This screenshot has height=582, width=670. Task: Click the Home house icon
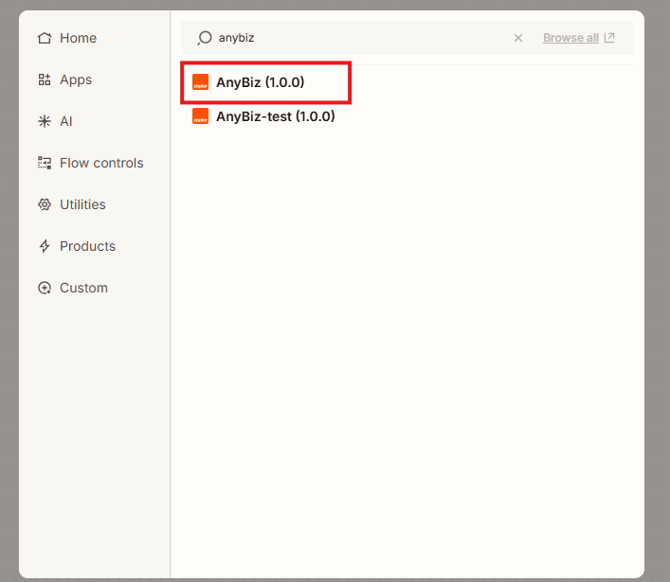pyautogui.click(x=44, y=38)
